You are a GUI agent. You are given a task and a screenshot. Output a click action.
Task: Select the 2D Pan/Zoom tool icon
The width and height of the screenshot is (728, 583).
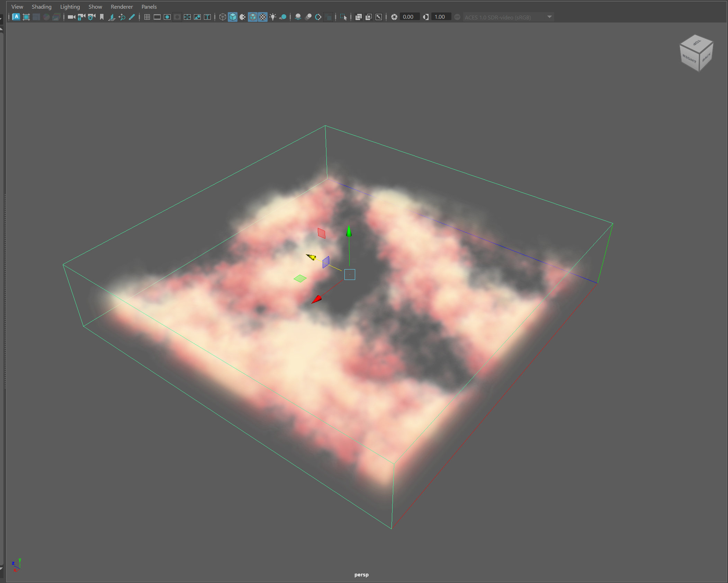tap(122, 17)
